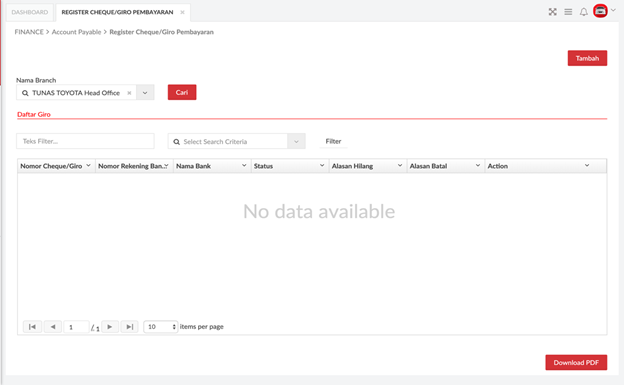Go to previous page

53,327
